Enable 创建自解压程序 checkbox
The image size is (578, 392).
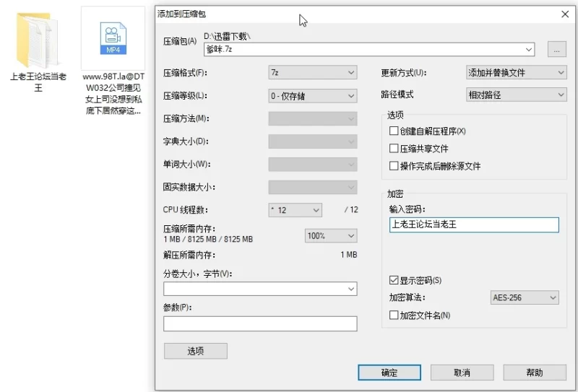click(394, 131)
